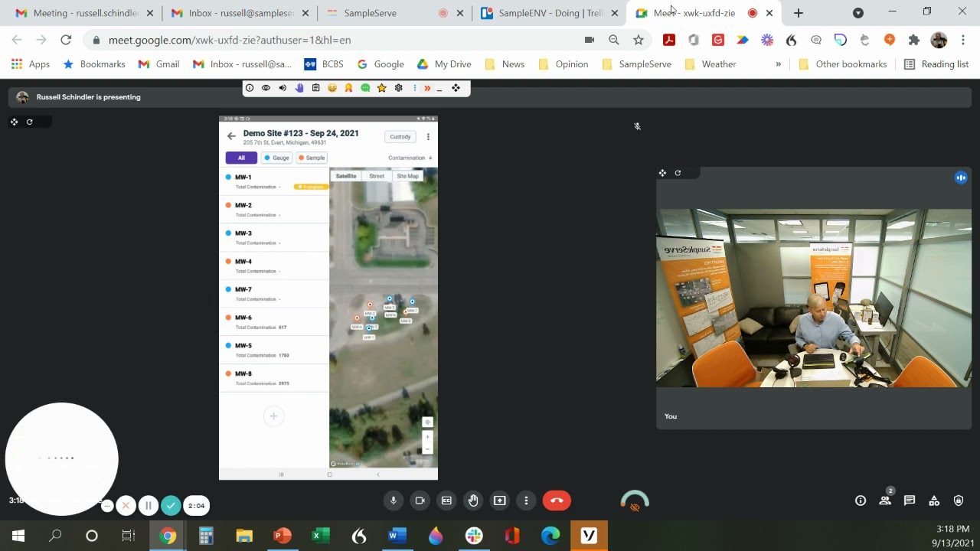Select the All filter chip
The width and height of the screenshot is (980, 551).
click(241, 158)
